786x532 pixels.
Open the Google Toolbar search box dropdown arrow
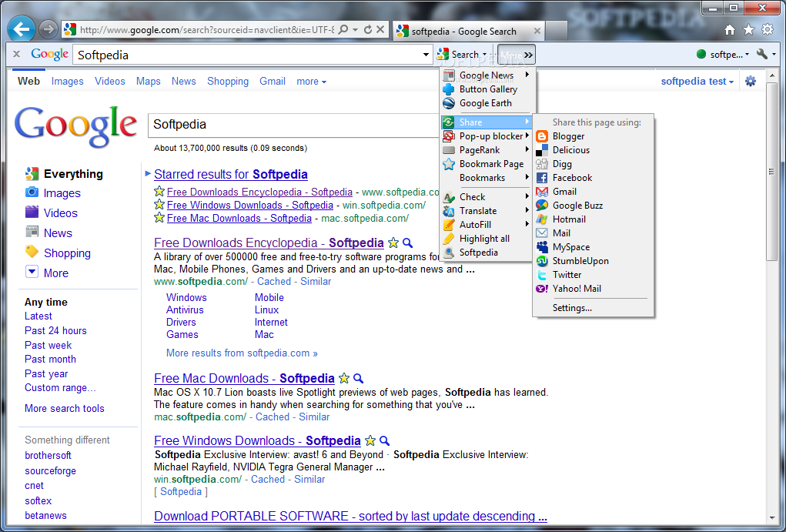[426, 55]
